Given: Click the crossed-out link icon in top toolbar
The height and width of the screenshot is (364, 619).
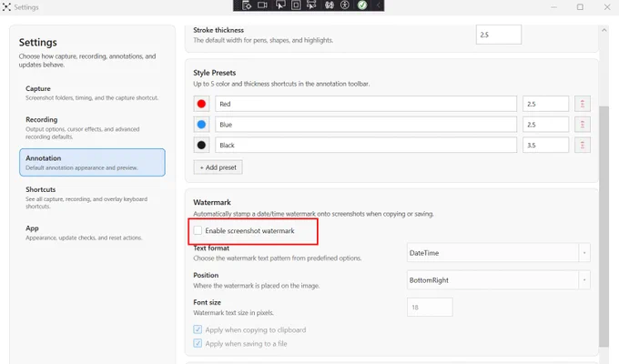Looking at the screenshot, I should (x=330, y=5).
